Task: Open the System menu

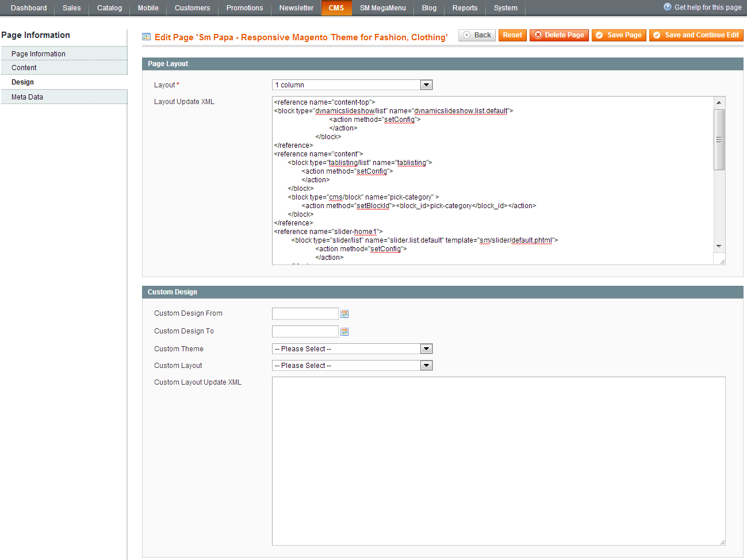Action: point(505,8)
